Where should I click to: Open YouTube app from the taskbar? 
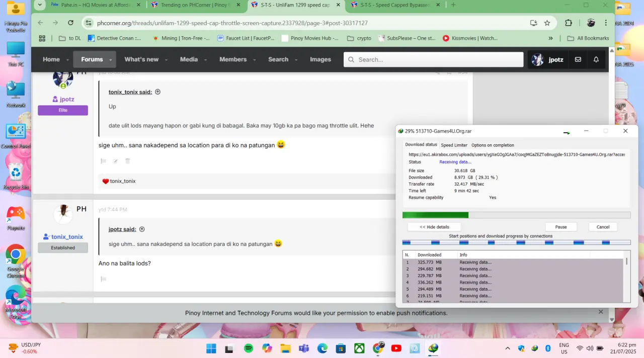pyautogui.click(x=396, y=348)
